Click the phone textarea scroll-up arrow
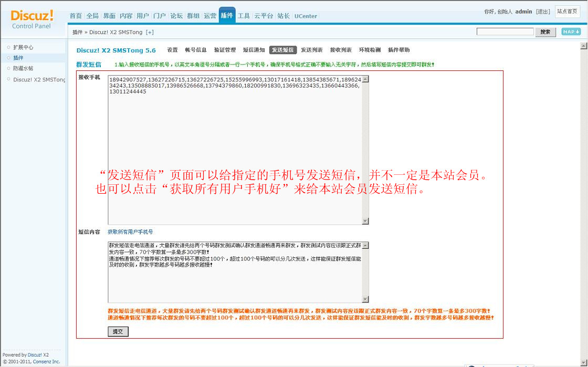 pos(365,79)
